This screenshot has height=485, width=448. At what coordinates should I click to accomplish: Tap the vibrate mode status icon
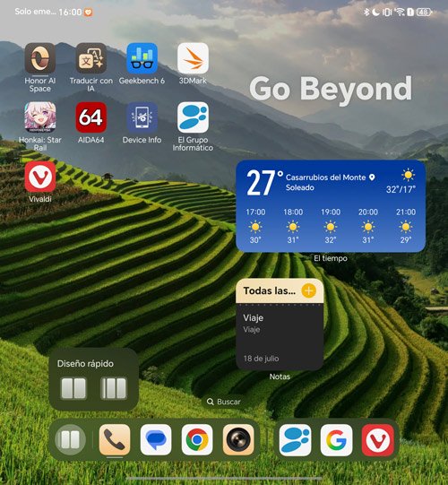387,12
